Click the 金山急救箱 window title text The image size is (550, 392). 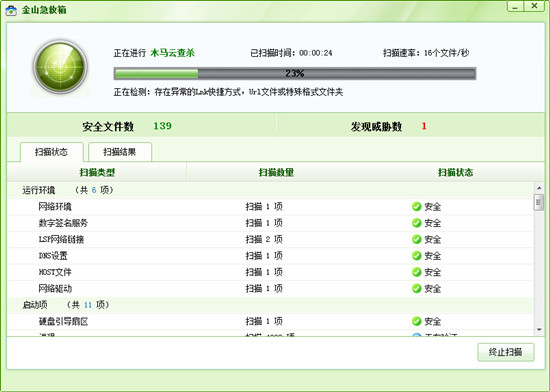click(x=44, y=10)
